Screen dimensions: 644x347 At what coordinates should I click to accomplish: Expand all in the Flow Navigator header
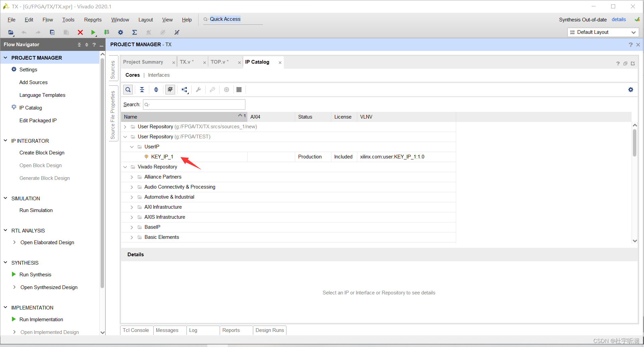click(x=87, y=45)
